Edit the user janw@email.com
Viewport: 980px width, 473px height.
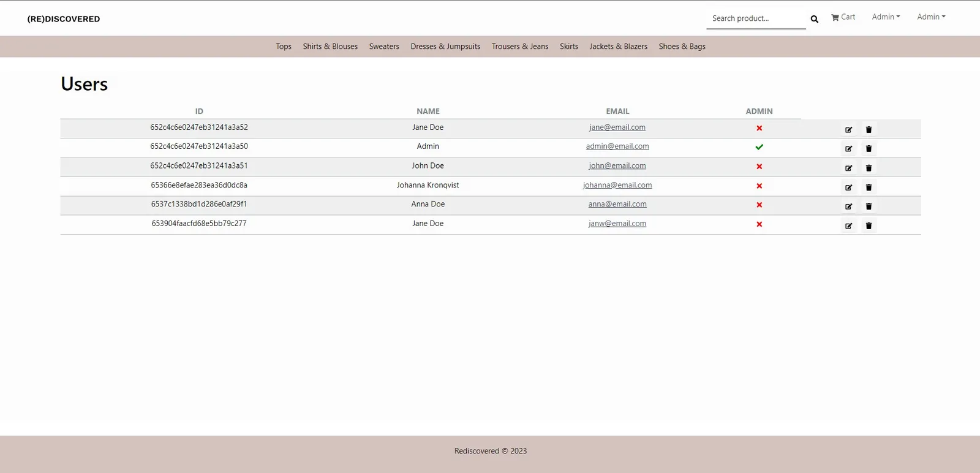point(849,225)
